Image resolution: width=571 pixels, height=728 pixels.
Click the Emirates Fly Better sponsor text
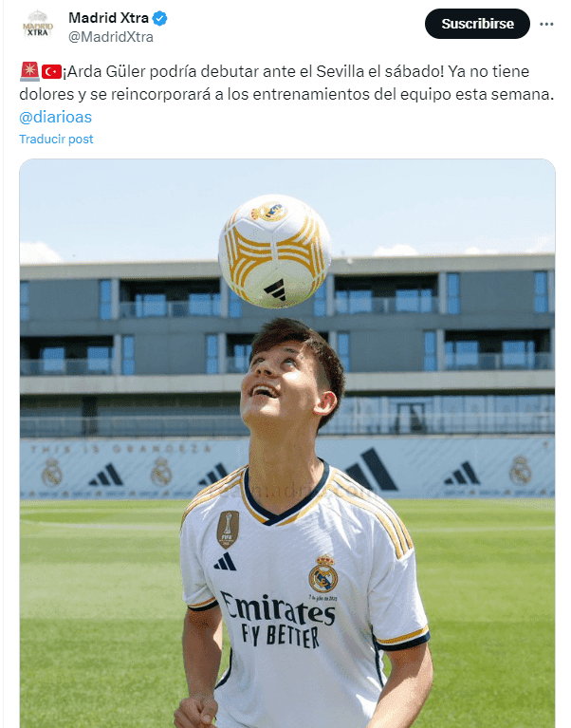click(x=278, y=620)
